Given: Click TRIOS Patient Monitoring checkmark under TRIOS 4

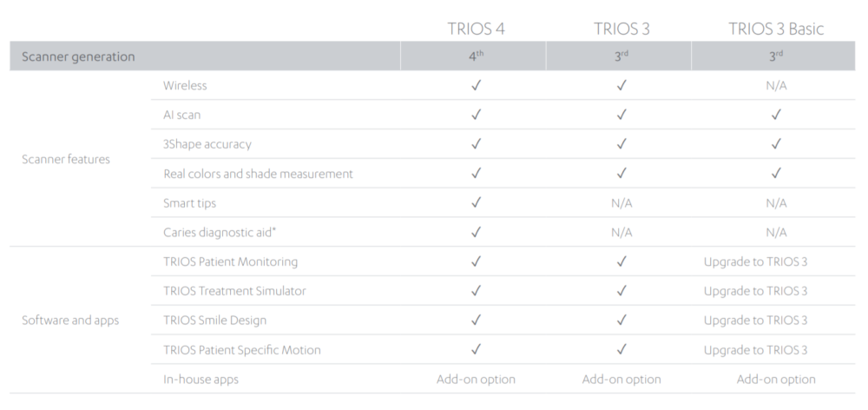Looking at the screenshot, I should pos(476,261).
